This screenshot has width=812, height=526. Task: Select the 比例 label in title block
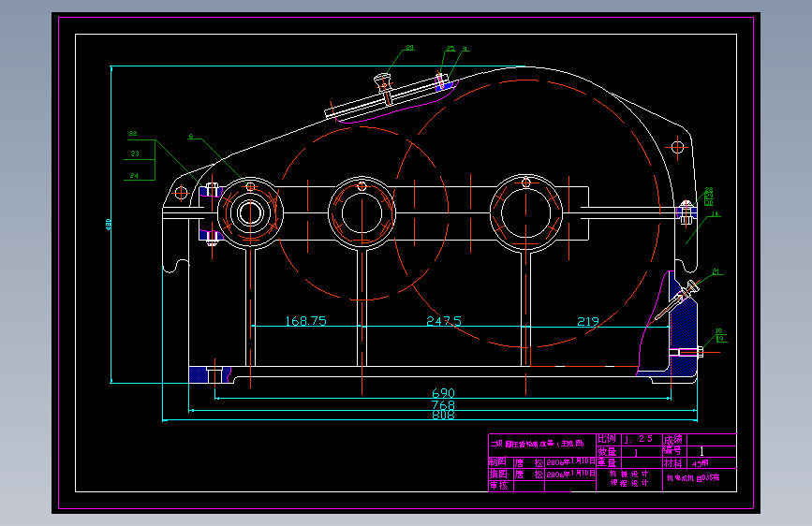(606, 439)
